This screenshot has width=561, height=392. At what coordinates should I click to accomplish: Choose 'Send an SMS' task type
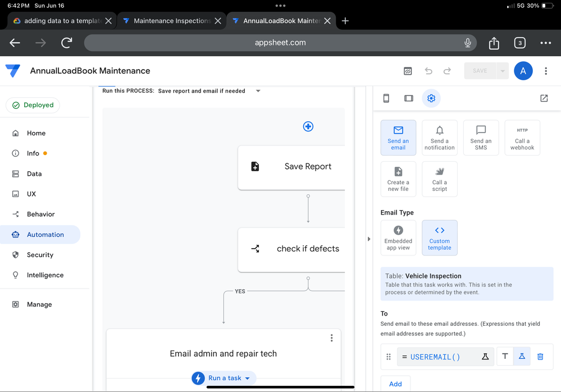tap(481, 138)
